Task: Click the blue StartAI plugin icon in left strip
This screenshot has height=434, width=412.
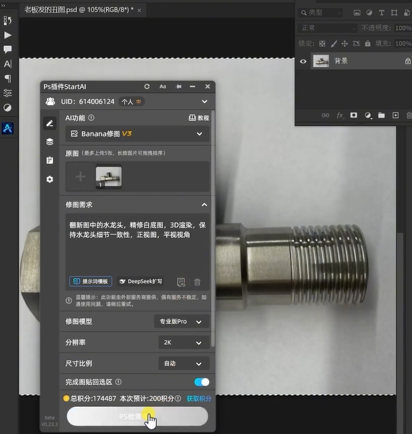Action: pyautogui.click(x=7, y=128)
